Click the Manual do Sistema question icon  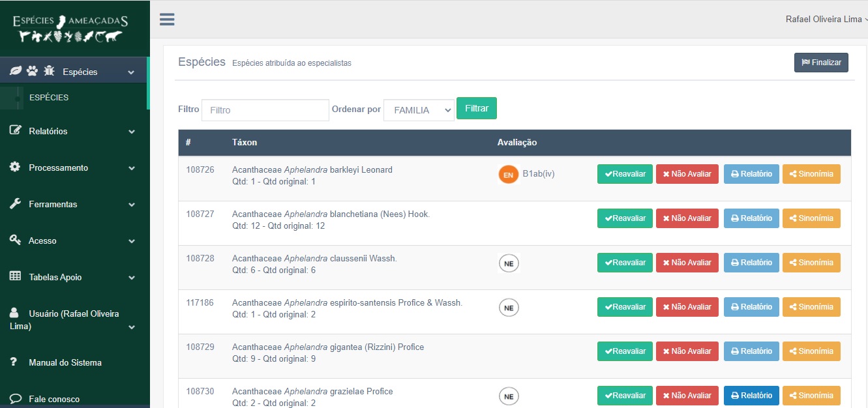14,362
